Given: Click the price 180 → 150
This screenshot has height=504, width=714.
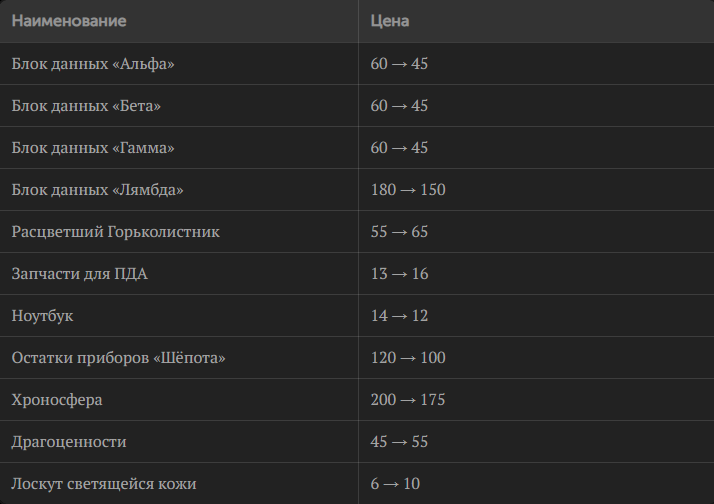Looking at the screenshot, I should [408, 190].
